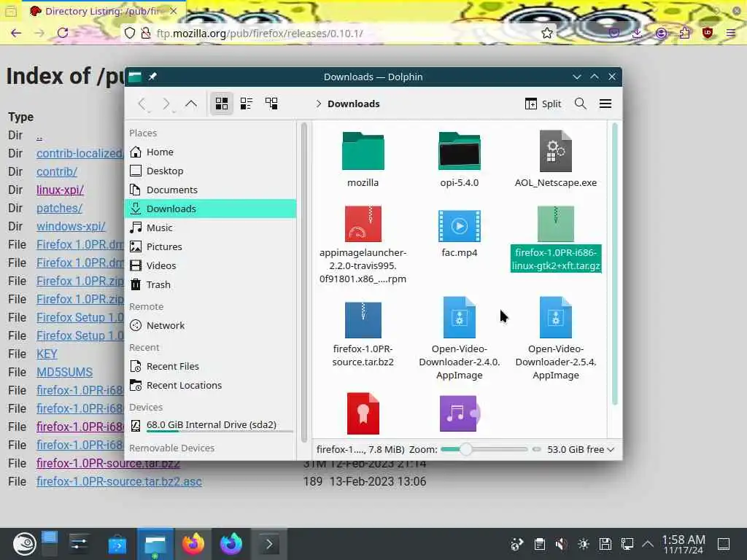The image size is (747, 560).
Task: Open the clock showing 1:58 AM
Action: pyautogui.click(x=683, y=544)
